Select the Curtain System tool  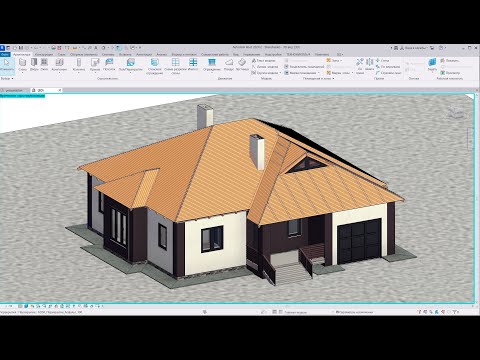(x=155, y=66)
